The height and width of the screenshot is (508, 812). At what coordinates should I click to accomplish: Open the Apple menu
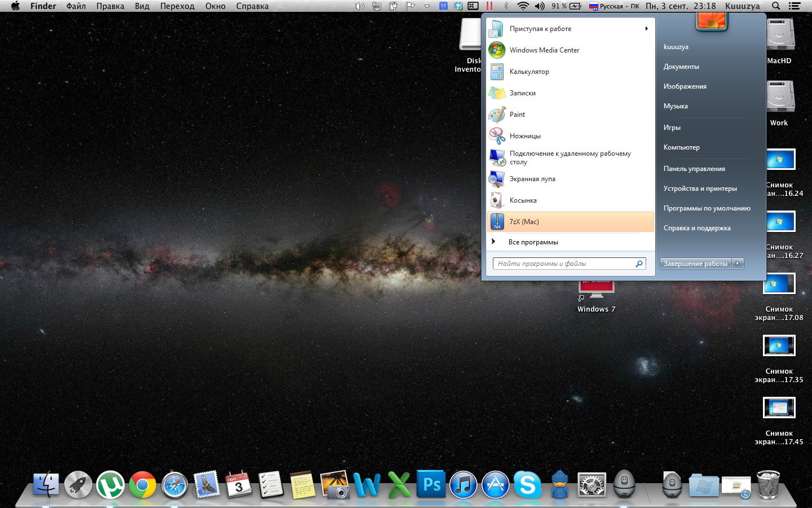pyautogui.click(x=16, y=6)
